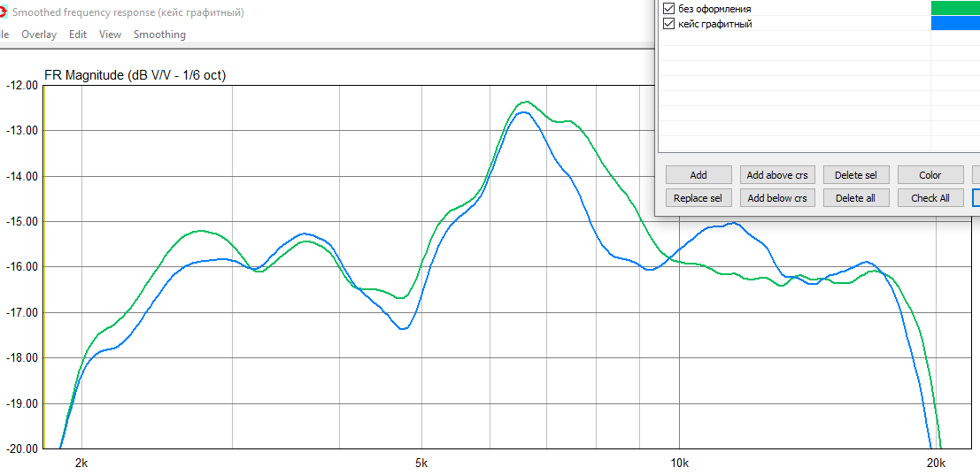
Task: Click the green swatch for 'без оформления'
Action: 955,8
